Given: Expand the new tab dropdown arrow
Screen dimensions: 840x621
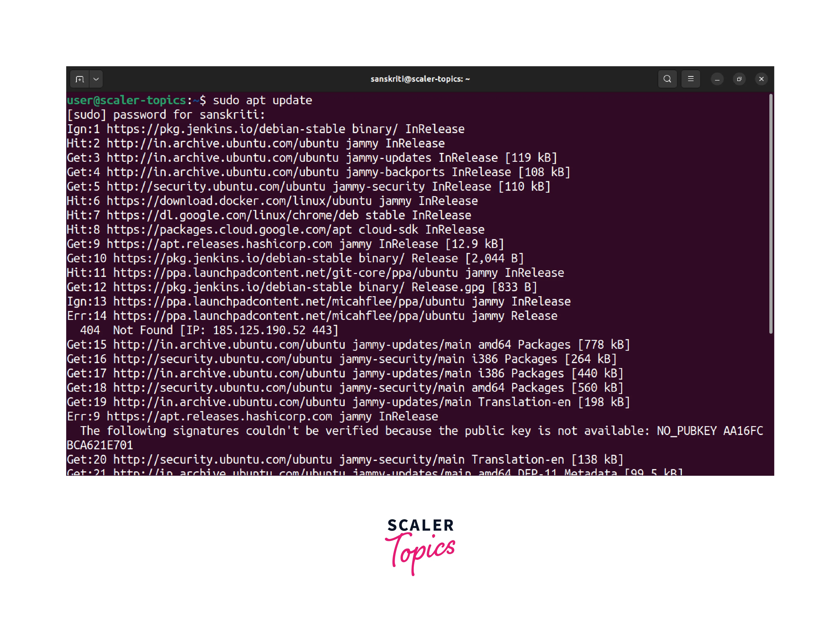Looking at the screenshot, I should [96, 79].
